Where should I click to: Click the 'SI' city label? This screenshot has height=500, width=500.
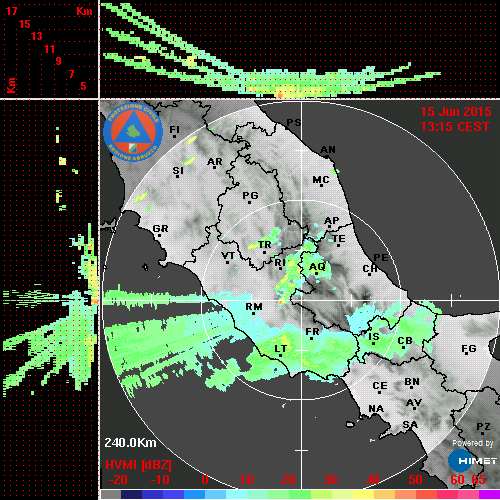[x=178, y=171]
